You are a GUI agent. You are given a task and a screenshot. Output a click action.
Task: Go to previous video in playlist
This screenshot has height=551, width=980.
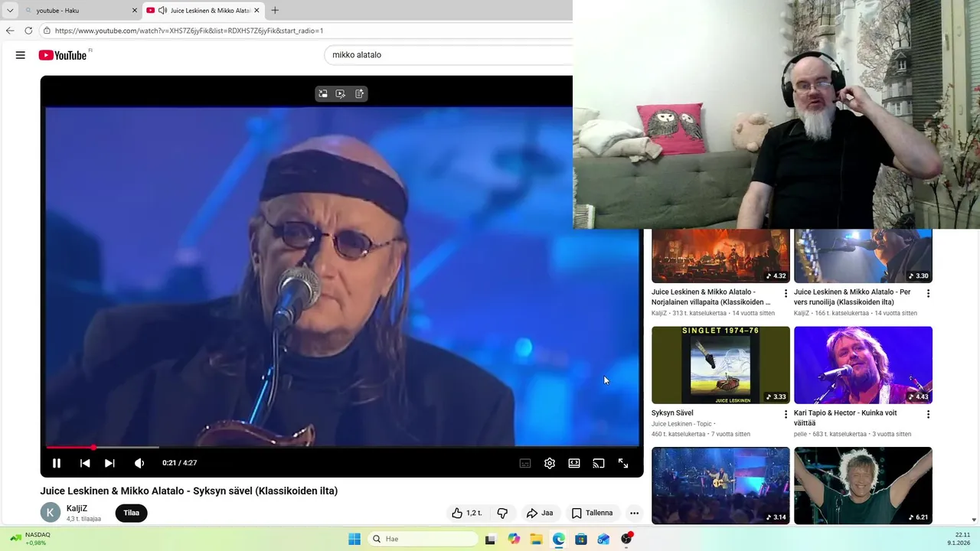(x=85, y=463)
